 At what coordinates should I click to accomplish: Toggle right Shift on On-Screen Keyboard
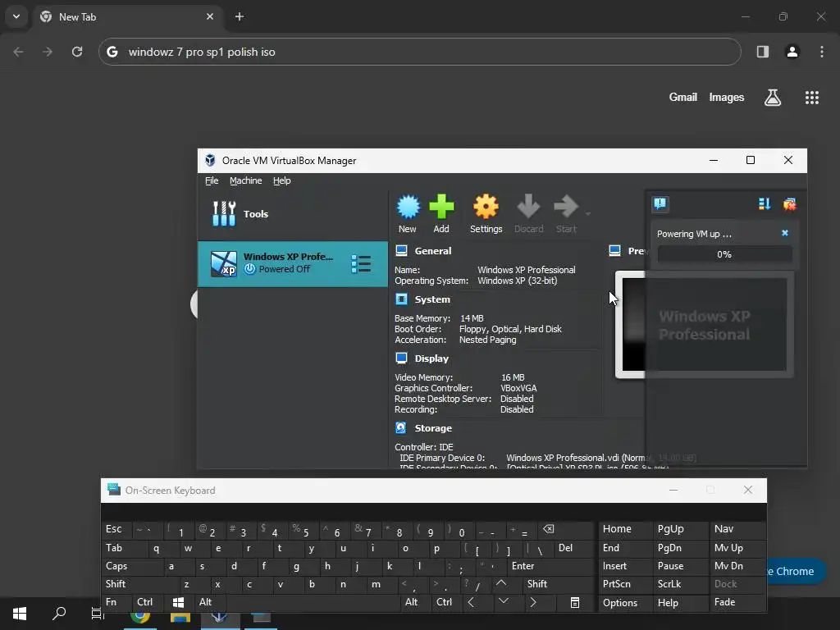click(558, 584)
